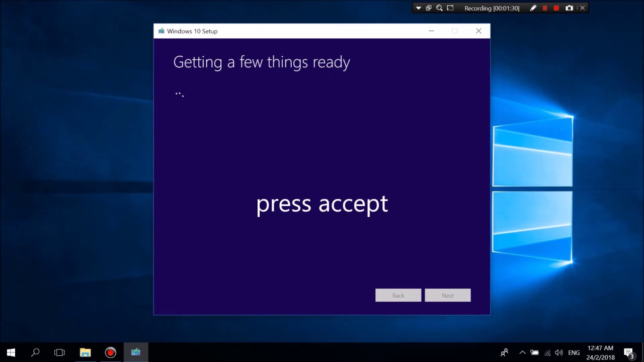
Task: Open the red screen recorder taskbar app
Action: [x=110, y=352]
